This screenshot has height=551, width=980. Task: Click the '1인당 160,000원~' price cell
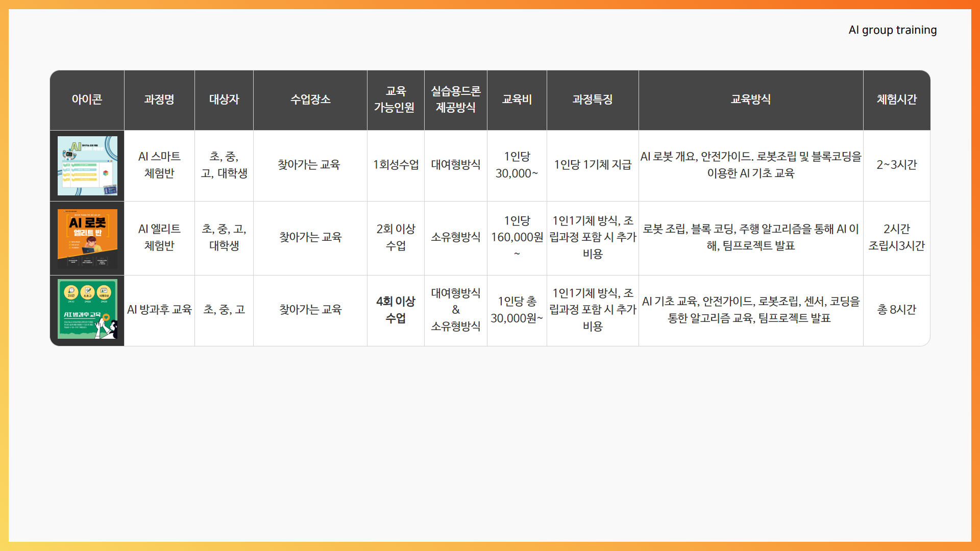tap(517, 238)
